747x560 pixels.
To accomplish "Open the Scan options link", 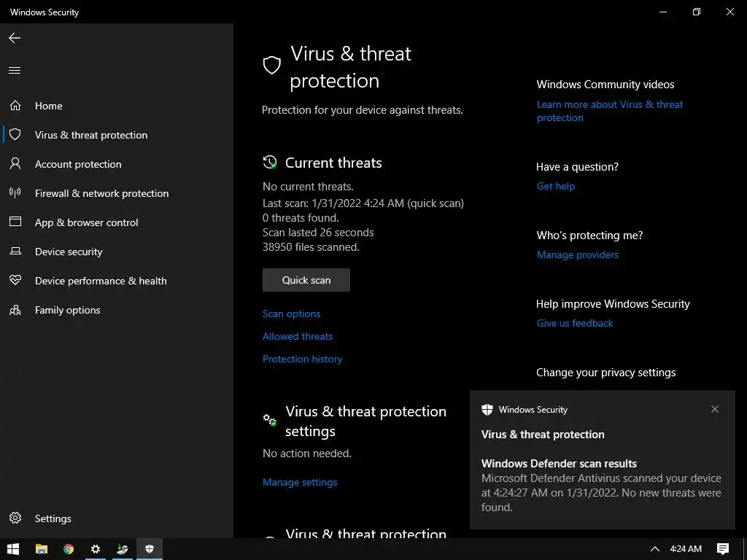I will point(291,314).
